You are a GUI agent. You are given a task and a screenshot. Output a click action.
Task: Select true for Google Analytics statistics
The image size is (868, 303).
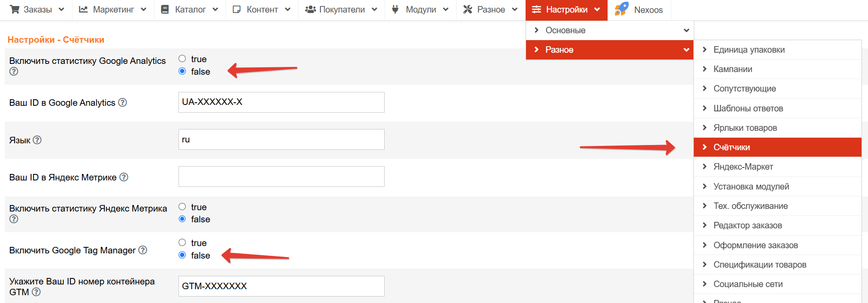[182, 59]
